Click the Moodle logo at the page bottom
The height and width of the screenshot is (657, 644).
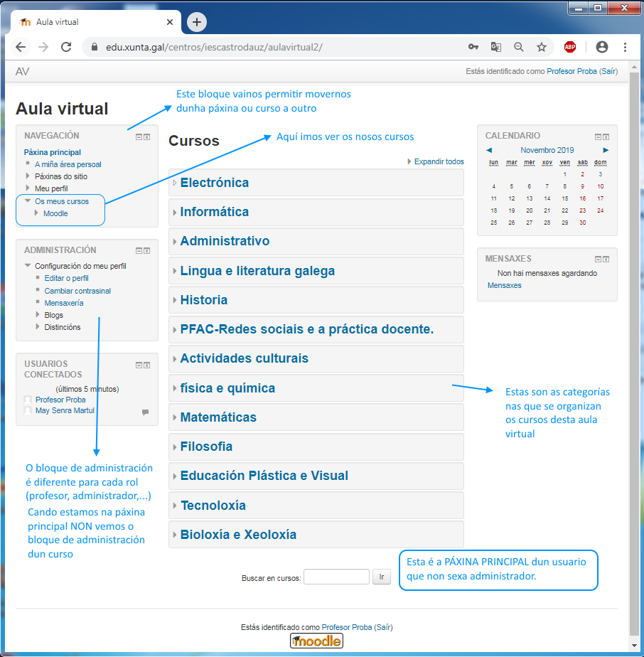tap(316, 641)
